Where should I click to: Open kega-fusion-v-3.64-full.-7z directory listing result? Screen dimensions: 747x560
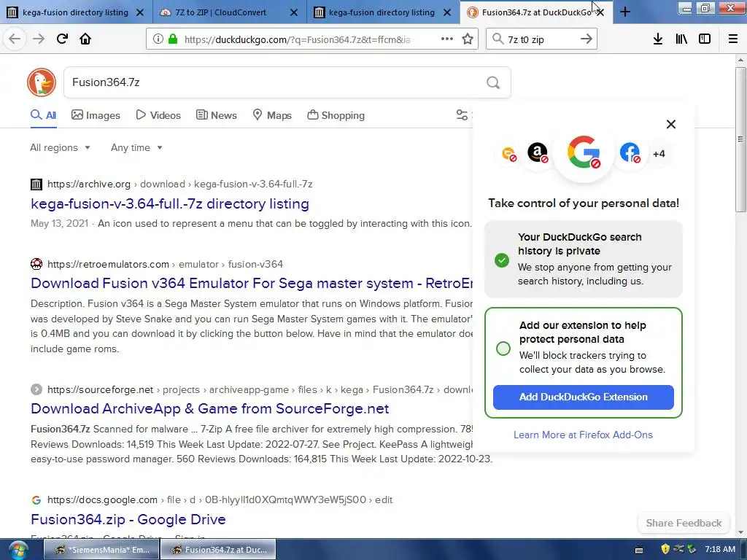169,204
